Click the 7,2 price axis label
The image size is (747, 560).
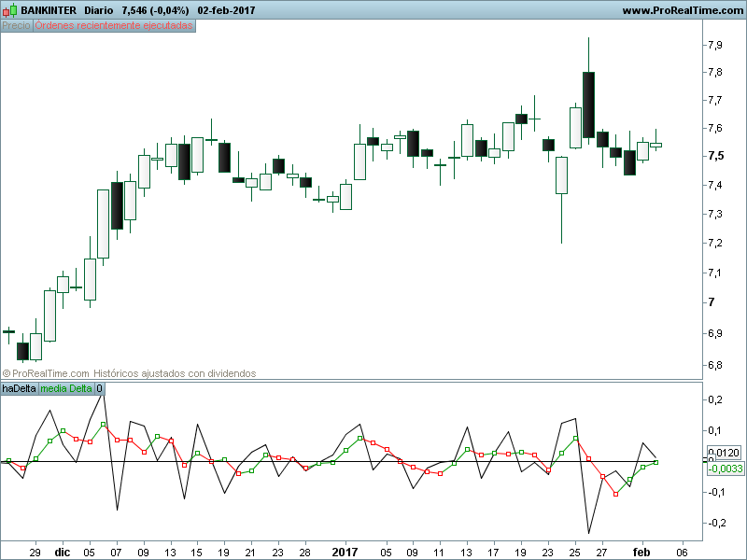pos(714,244)
